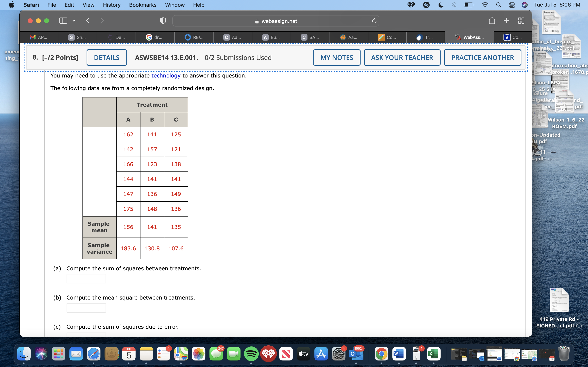The width and height of the screenshot is (588, 367).
Task: Open the technology link in the question
Action: (x=166, y=75)
